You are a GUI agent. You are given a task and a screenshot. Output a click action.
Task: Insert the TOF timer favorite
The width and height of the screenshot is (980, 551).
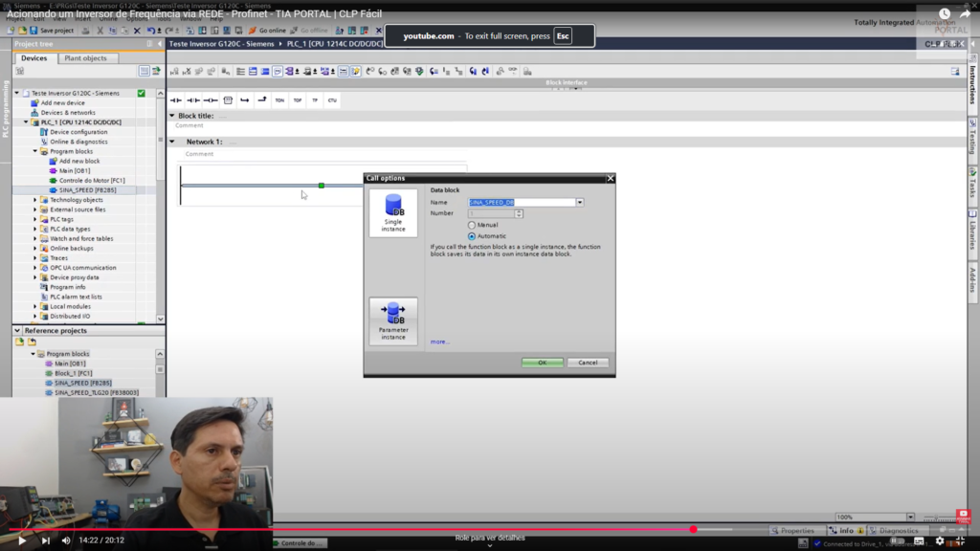click(298, 99)
